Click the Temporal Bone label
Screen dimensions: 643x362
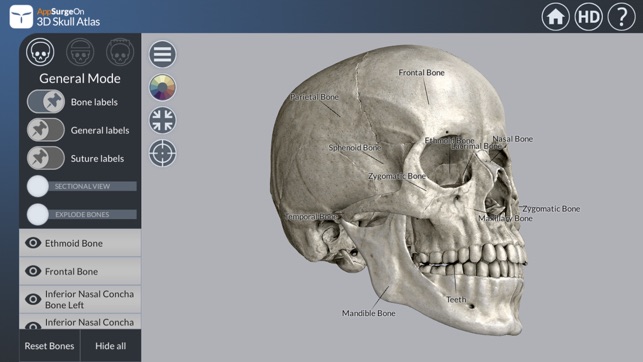(311, 216)
